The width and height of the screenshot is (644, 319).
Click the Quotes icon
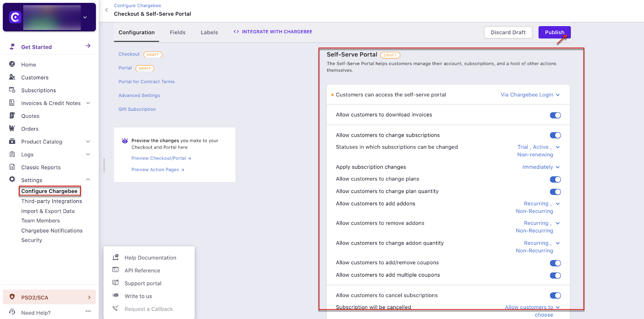[x=12, y=116]
